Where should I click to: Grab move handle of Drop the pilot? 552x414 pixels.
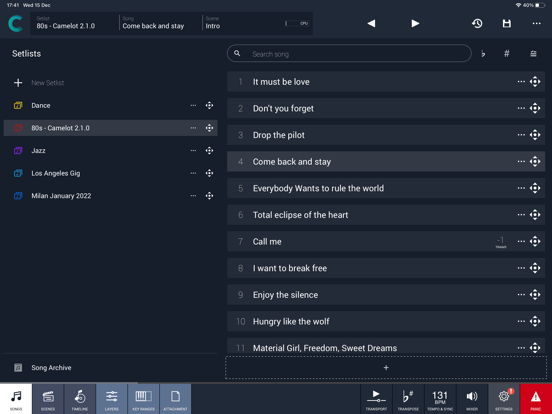(535, 135)
